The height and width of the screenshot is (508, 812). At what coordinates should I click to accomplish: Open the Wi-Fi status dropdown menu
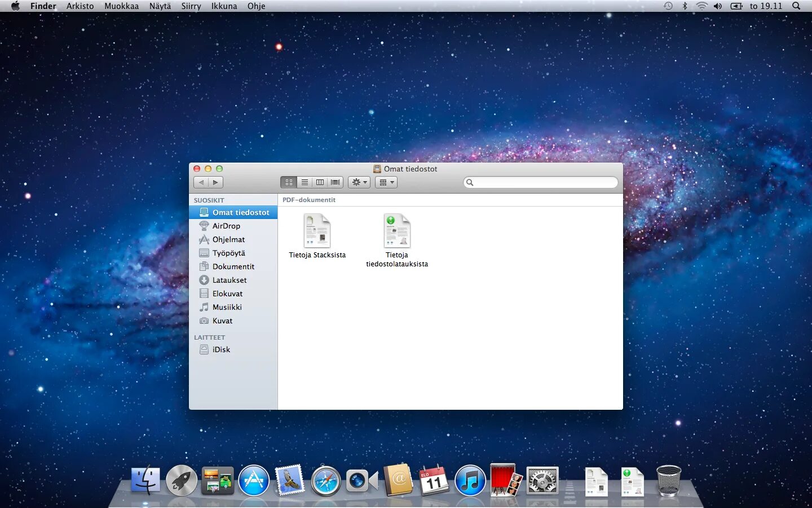[701, 6]
